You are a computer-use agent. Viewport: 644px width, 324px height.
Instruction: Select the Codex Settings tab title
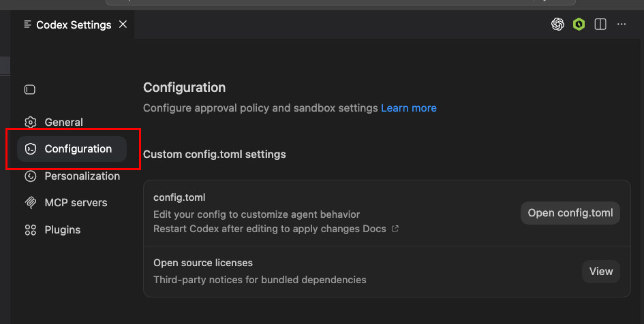[x=74, y=25]
